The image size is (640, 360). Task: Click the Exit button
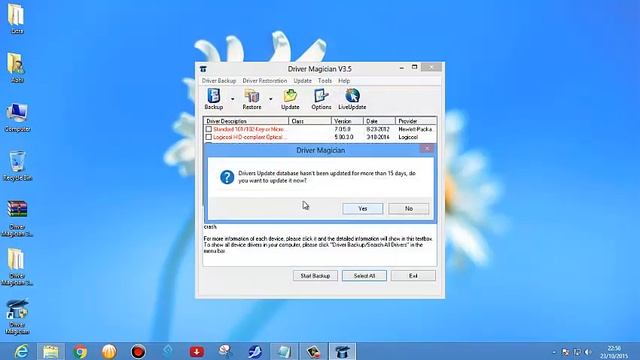[x=413, y=276]
